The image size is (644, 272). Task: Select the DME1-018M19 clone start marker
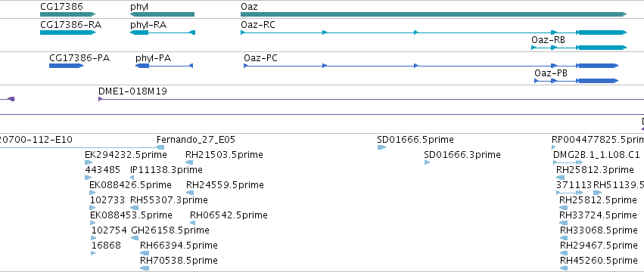(x=100, y=99)
